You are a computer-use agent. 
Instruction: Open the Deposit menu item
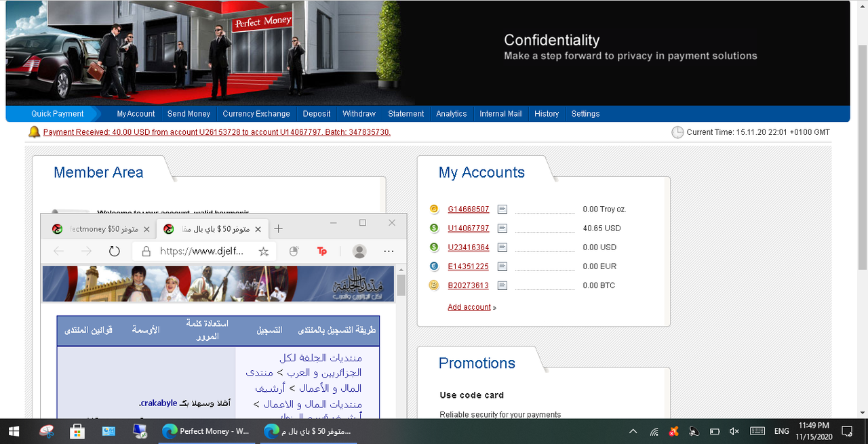point(317,114)
